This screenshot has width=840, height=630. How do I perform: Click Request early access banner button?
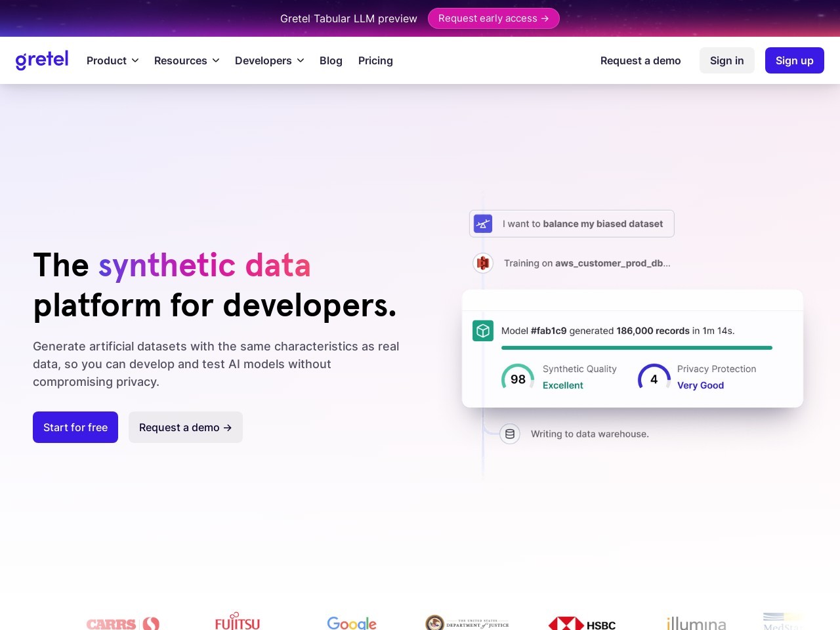[x=493, y=18]
